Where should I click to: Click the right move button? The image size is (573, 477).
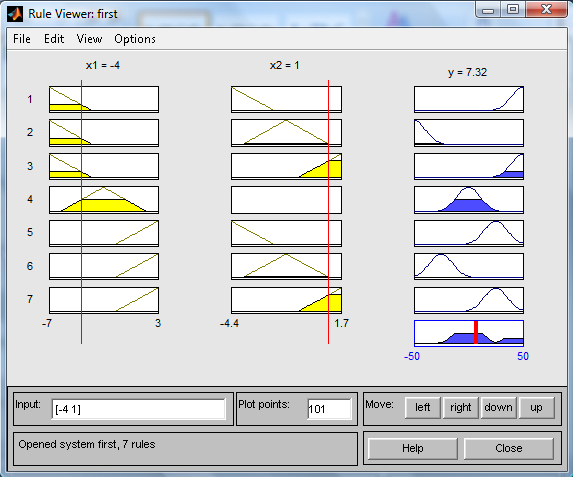460,408
